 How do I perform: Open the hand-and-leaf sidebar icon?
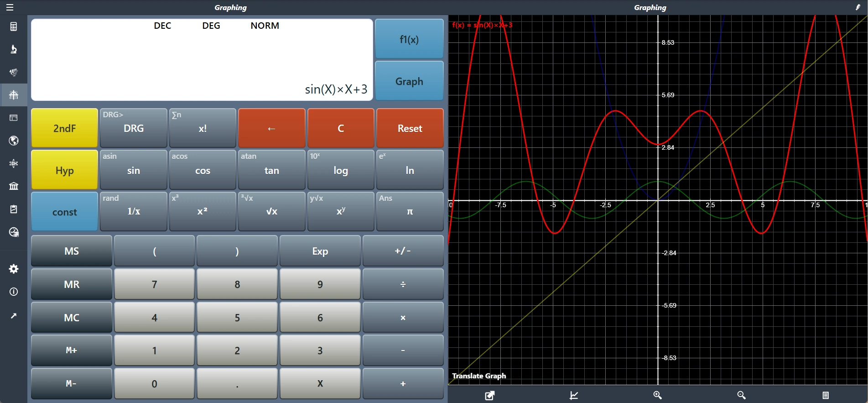[14, 72]
